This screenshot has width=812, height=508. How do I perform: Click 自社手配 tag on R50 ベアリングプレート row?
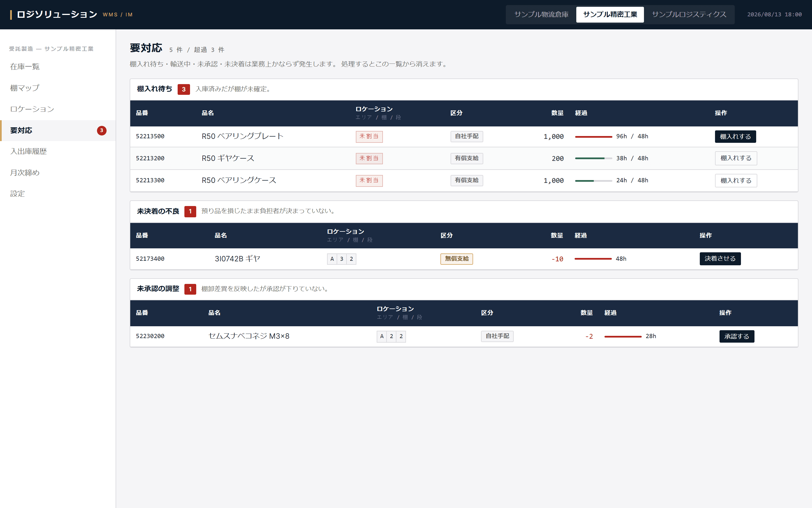466,136
